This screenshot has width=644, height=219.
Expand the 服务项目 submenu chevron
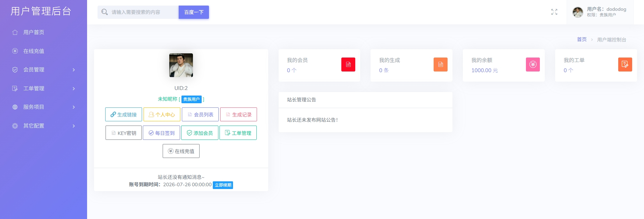point(74,107)
